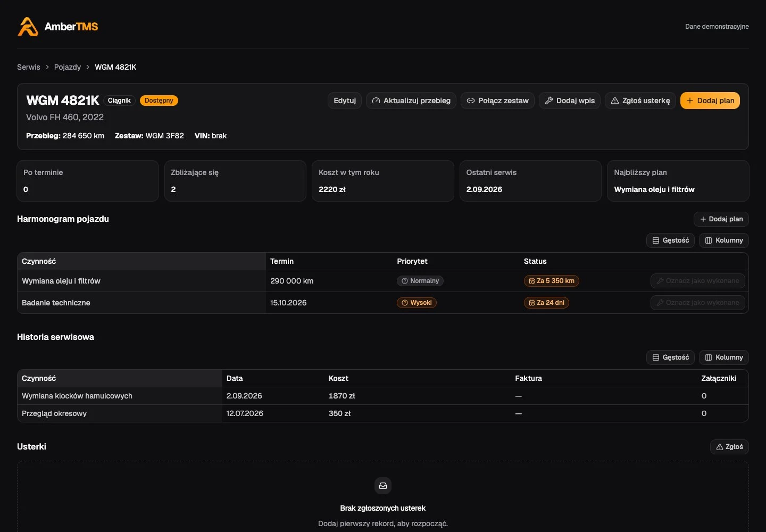
Task: Click the Po terminie summary card
Action: (88, 181)
